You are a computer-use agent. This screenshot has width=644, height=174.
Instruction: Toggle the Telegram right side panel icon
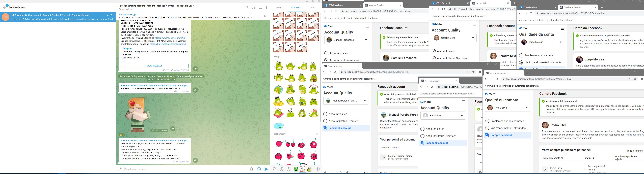click(260, 8)
